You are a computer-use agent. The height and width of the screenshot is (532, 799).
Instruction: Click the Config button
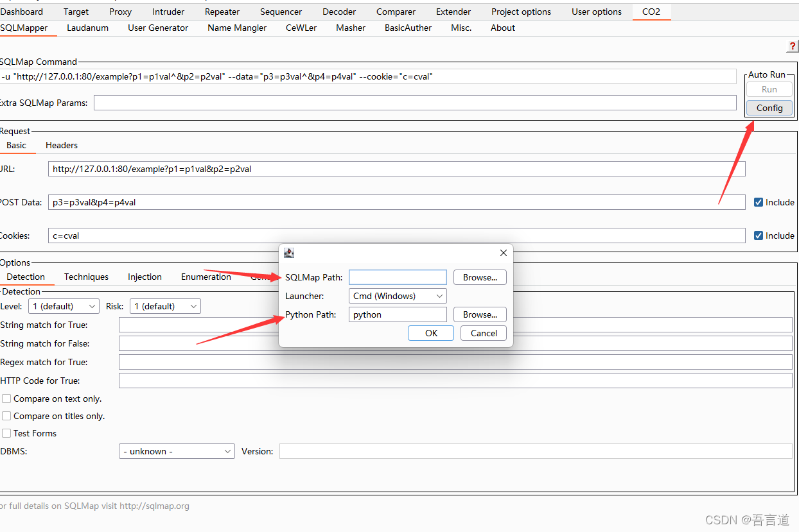point(769,108)
